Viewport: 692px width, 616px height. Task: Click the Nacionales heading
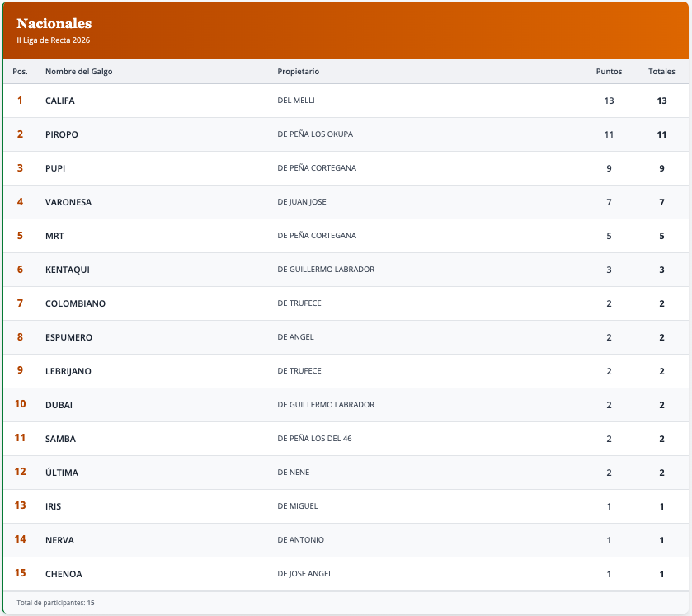click(x=54, y=24)
